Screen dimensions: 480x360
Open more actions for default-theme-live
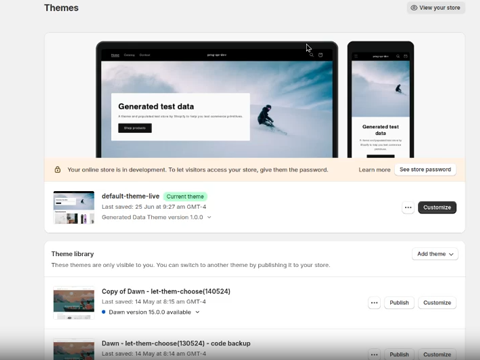[x=408, y=207]
